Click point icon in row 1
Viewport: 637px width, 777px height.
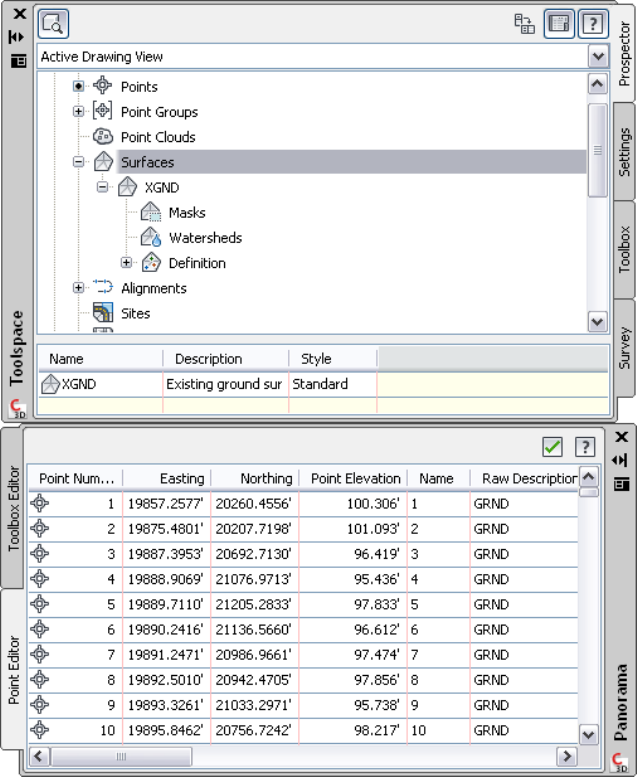click(40, 503)
